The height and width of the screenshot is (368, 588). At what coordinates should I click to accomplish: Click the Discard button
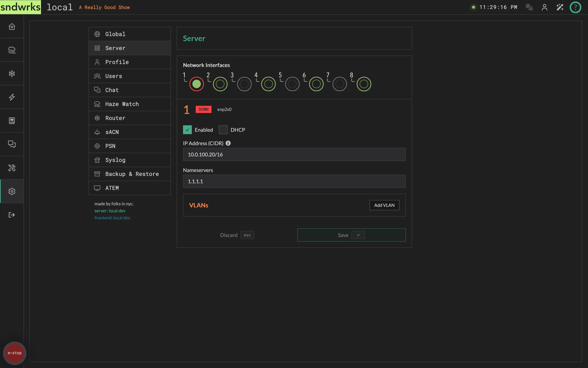[237, 235]
